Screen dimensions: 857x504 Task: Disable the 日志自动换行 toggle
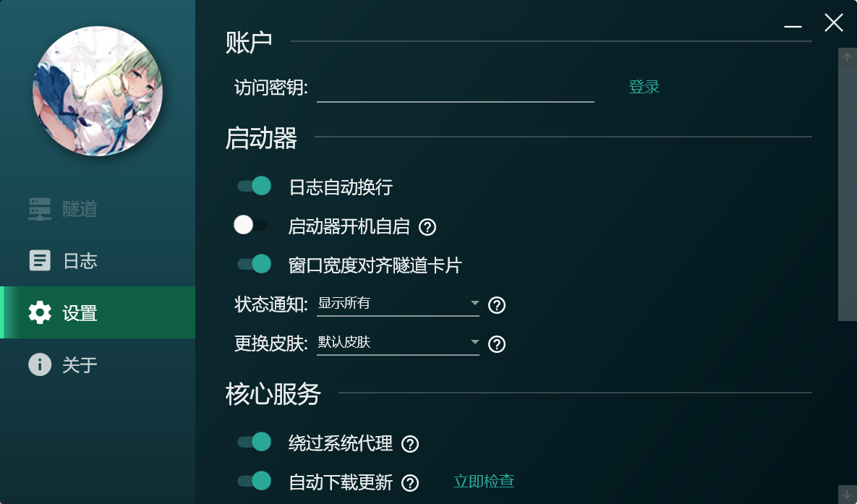click(x=254, y=186)
